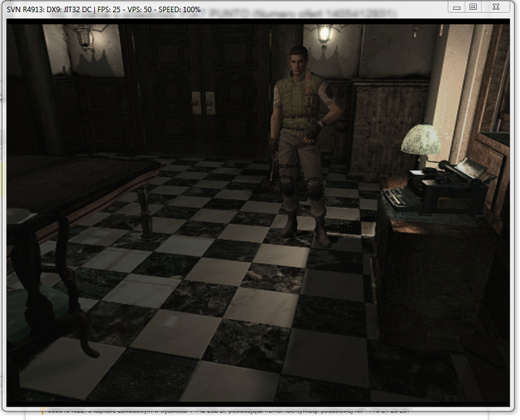Image resolution: width=520 pixels, height=420 pixels.
Task: Minimize the emulator window
Action: pos(457,7)
